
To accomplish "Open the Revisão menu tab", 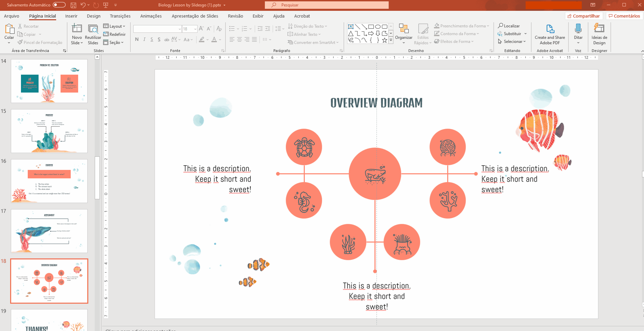I will click(x=235, y=16).
